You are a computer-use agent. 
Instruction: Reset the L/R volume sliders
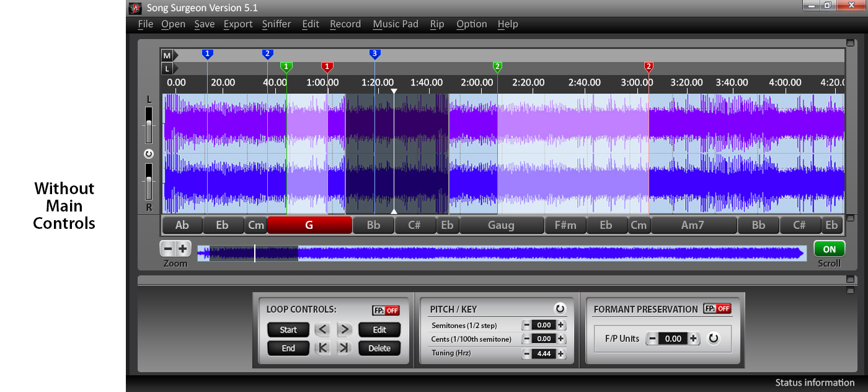click(149, 153)
